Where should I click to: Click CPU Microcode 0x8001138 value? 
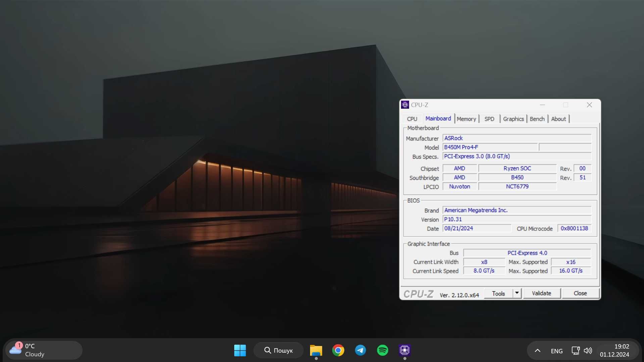pos(574,228)
